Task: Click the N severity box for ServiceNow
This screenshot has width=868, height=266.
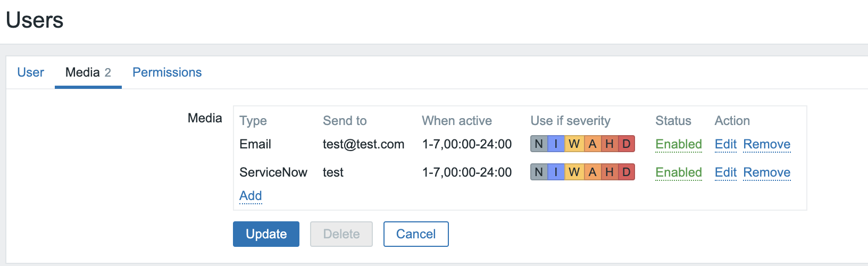Action: click(539, 172)
